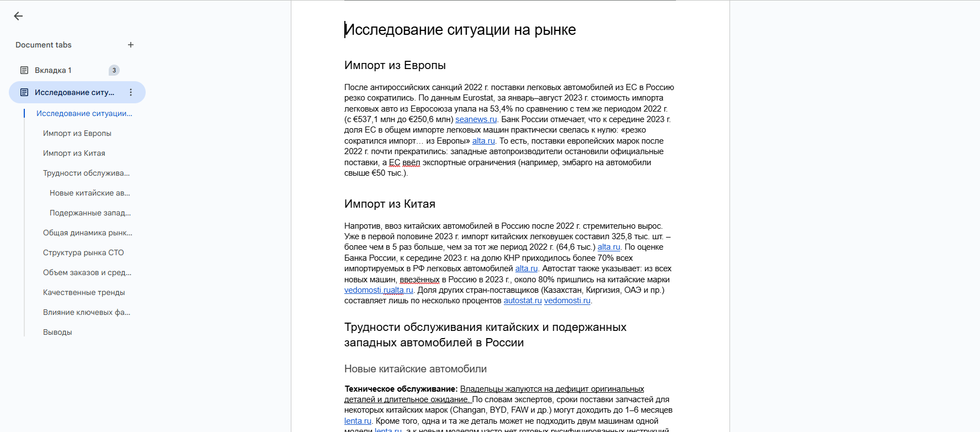Click the document icon beside the Исследование tab
The width and height of the screenshot is (980, 432).
pos(24,92)
